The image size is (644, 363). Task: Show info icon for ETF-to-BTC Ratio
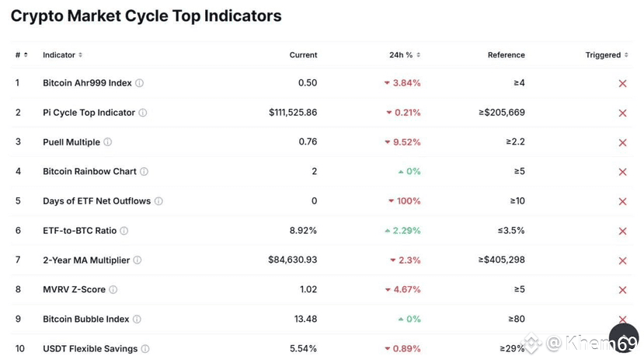(124, 231)
